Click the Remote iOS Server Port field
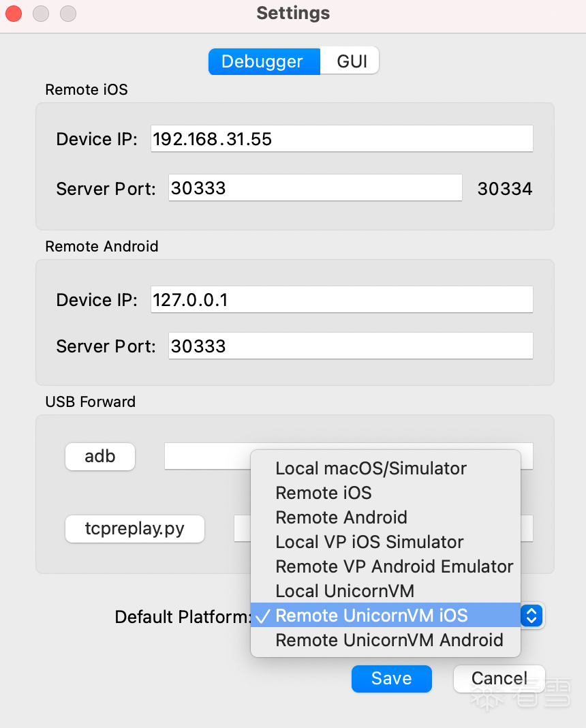 point(315,188)
